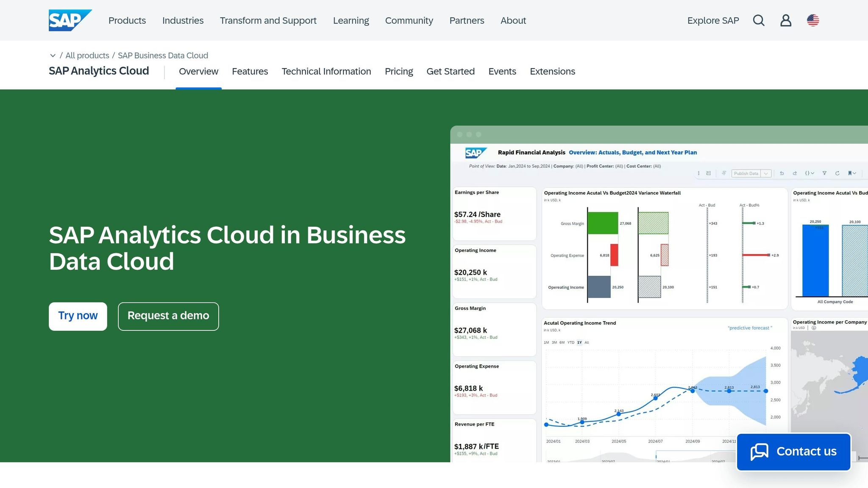Open Contact us chat

pos(793,451)
